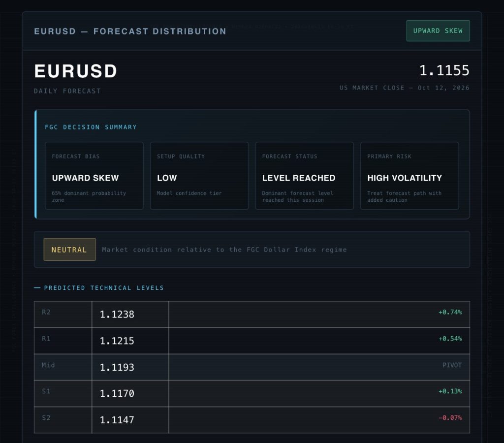504x443 pixels.
Task: Open the Setup Quality card
Action: click(199, 176)
